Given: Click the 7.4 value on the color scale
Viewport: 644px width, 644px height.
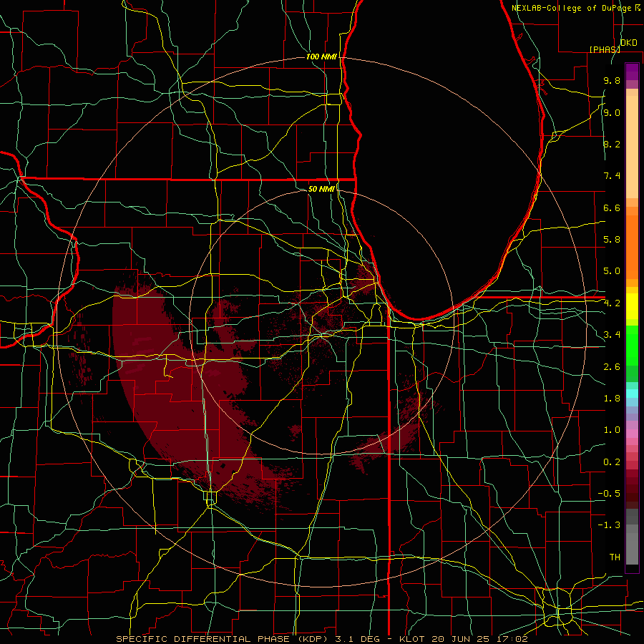Looking at the screenshot, I should click(612, 176).
